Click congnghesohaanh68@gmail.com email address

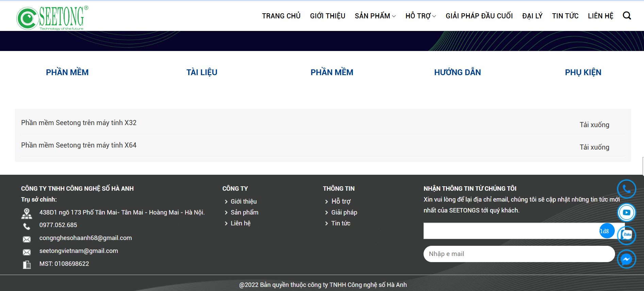[x=85, y=238]
